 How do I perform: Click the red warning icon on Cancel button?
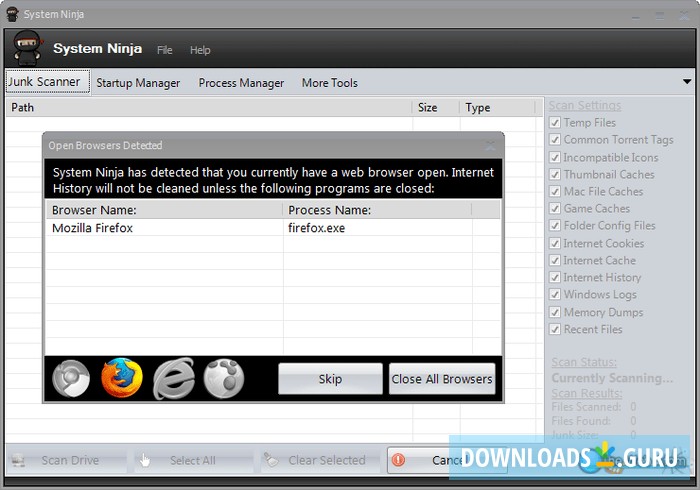tap(398, 460)
